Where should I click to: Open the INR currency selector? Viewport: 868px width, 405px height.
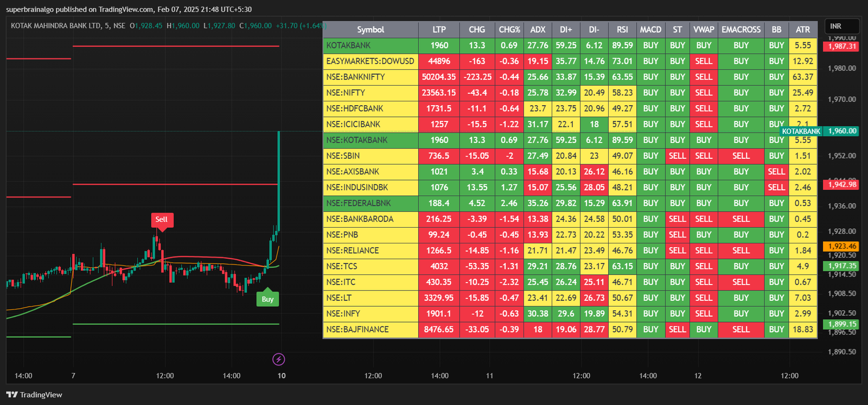click(x=841, y=26)
